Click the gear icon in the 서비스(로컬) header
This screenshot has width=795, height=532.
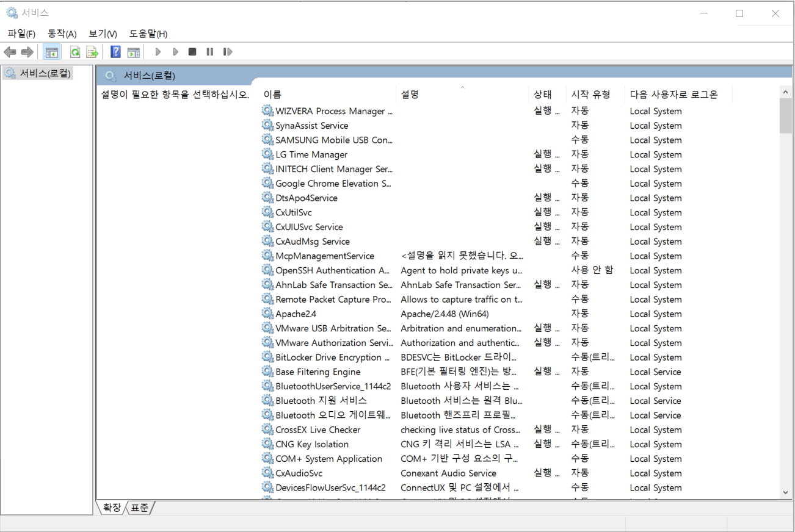pyautogui.click(x=111, y=76)
